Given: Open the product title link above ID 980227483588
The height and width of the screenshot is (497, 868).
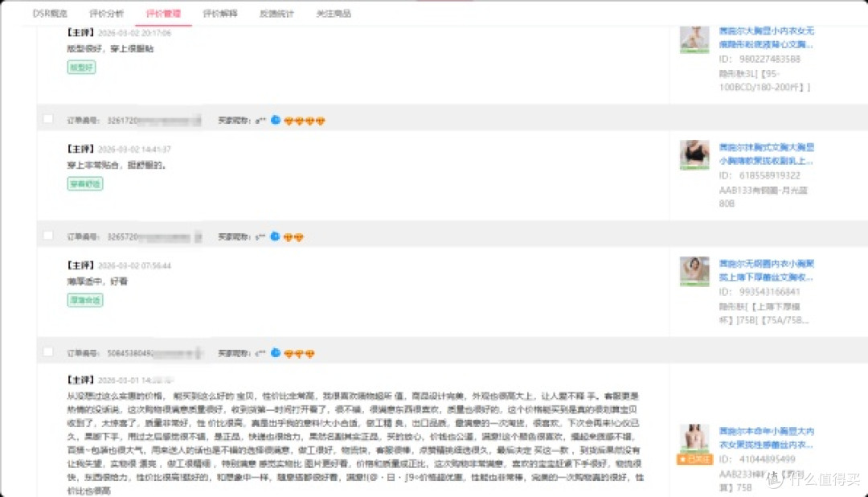Looking at the screenshot, I should tap(766, 37).
